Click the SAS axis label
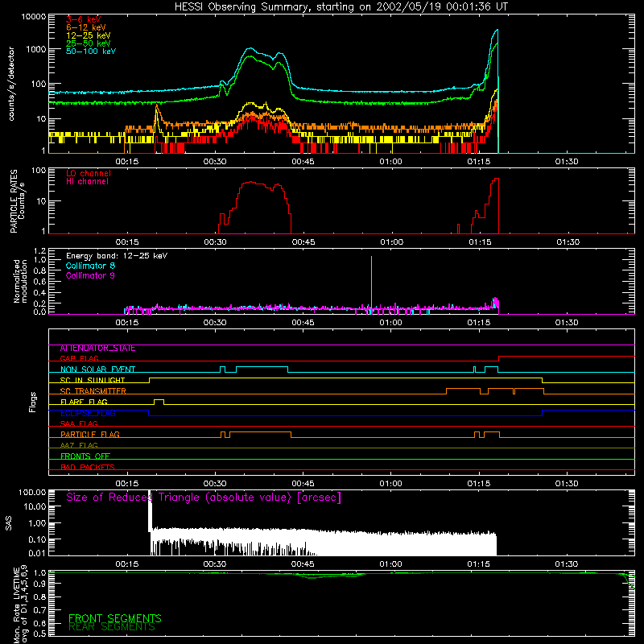644x644 pixels. click(8, 523)
